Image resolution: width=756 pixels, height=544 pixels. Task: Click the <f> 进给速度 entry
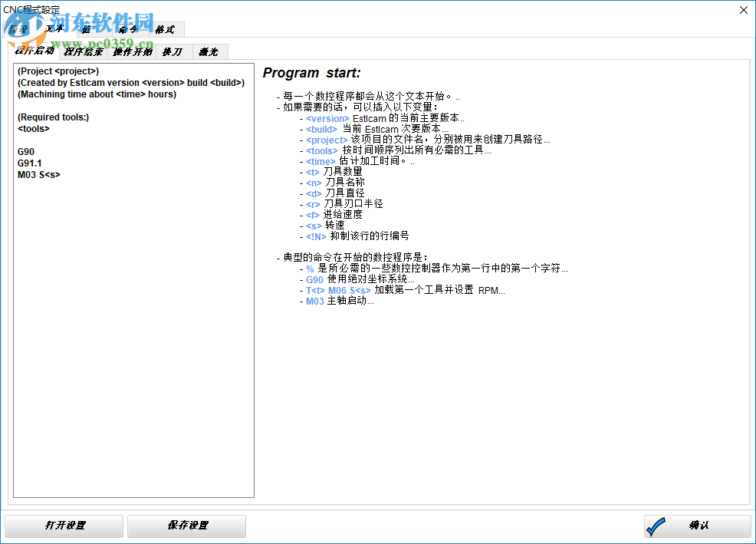tap(334, 215)
